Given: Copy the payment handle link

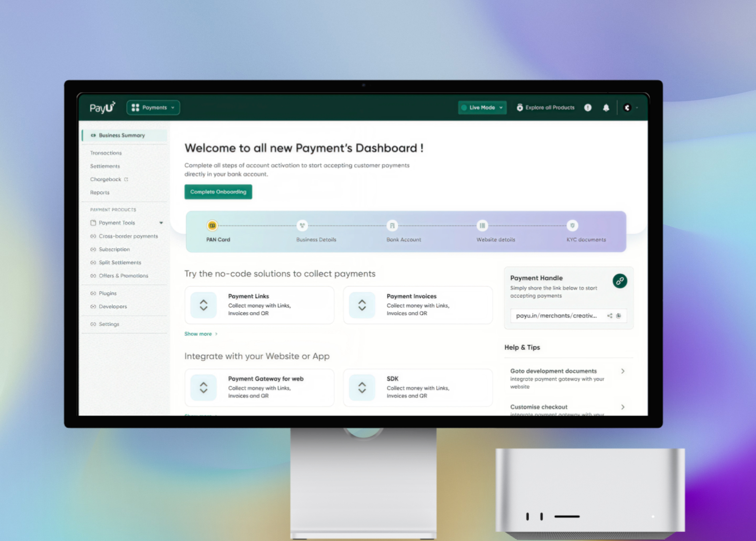Looking at the screenshot, I should (618, 316).
